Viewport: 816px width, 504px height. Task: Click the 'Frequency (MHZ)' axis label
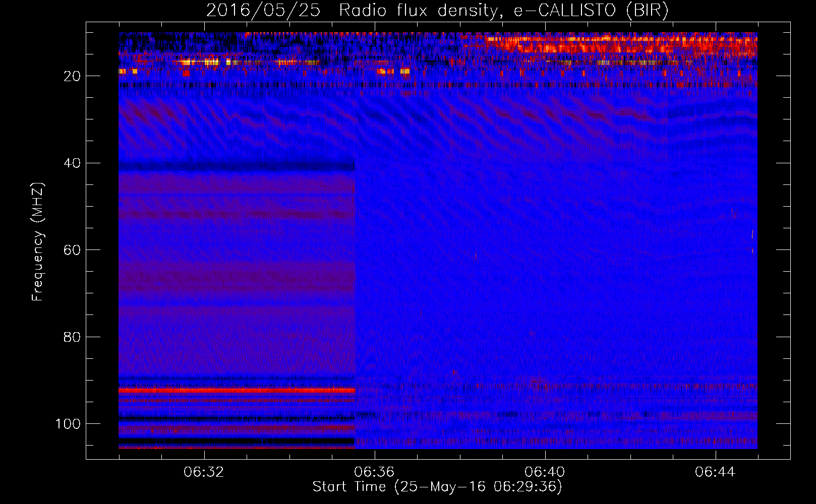pyautogui.click(x=38, y=242)
